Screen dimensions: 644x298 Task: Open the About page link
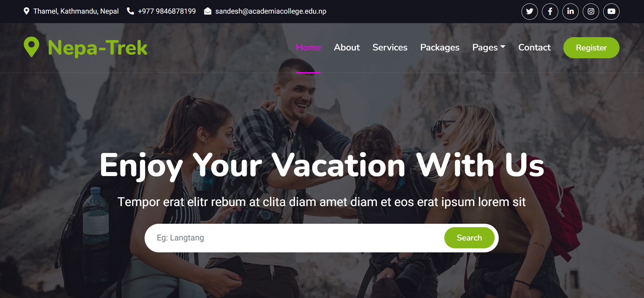tap(347, 47)
